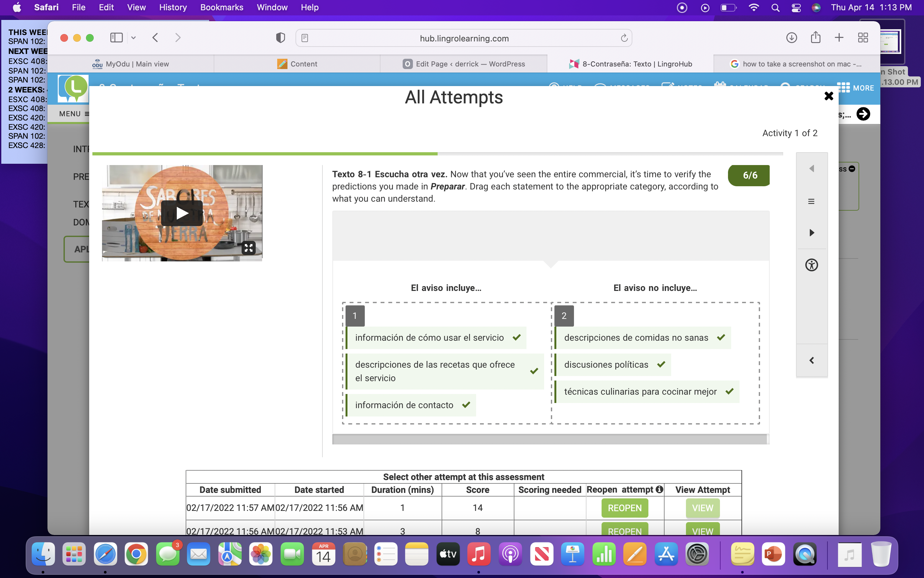Click the Lingro logo
Viewport: 924px width, 578px height.
coord(73,88)
